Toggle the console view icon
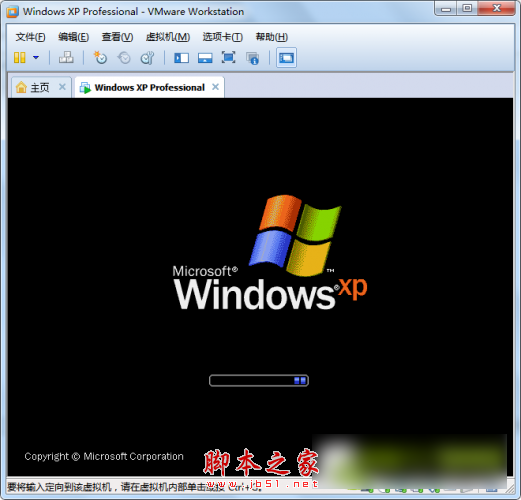Image resolution: width=521 pixels, height=500 pixels. (x=286, y=58)
